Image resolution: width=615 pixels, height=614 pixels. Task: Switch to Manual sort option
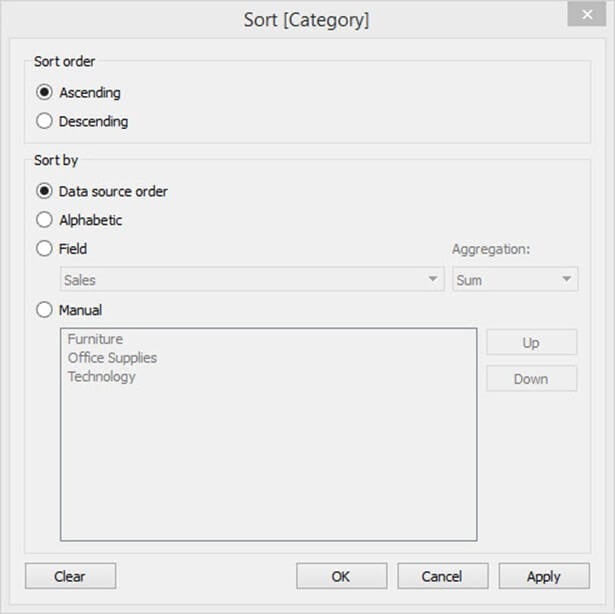click(x=44, y=310)
